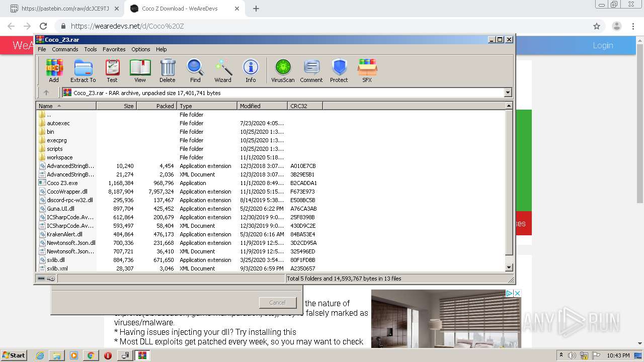This screenshot has height=362, width=644.
Task: Select the parent ".." folder entry
Action: coord(49,115)
